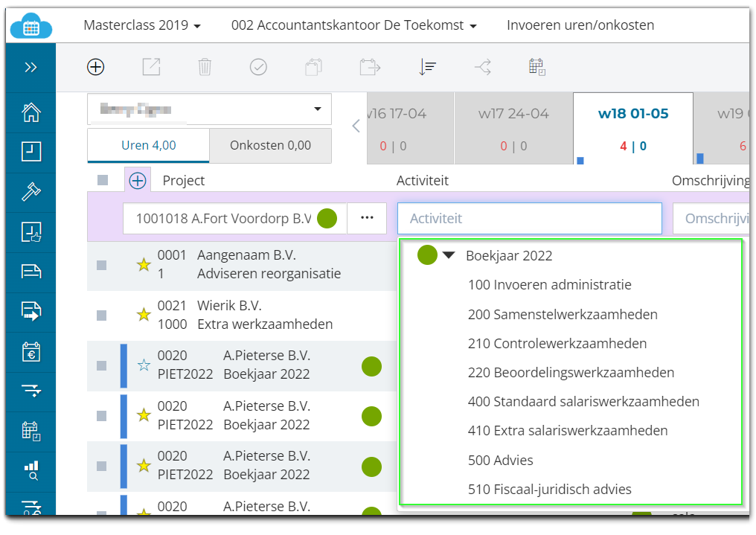The height and width of the screenshot is (535, 756).
Task: Click green status dot in project field
Action: [327, 218]
